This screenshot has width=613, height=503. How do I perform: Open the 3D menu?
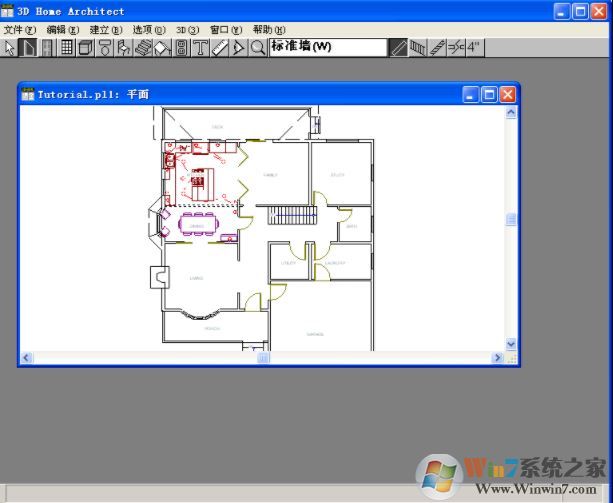[x=187, y=30]
